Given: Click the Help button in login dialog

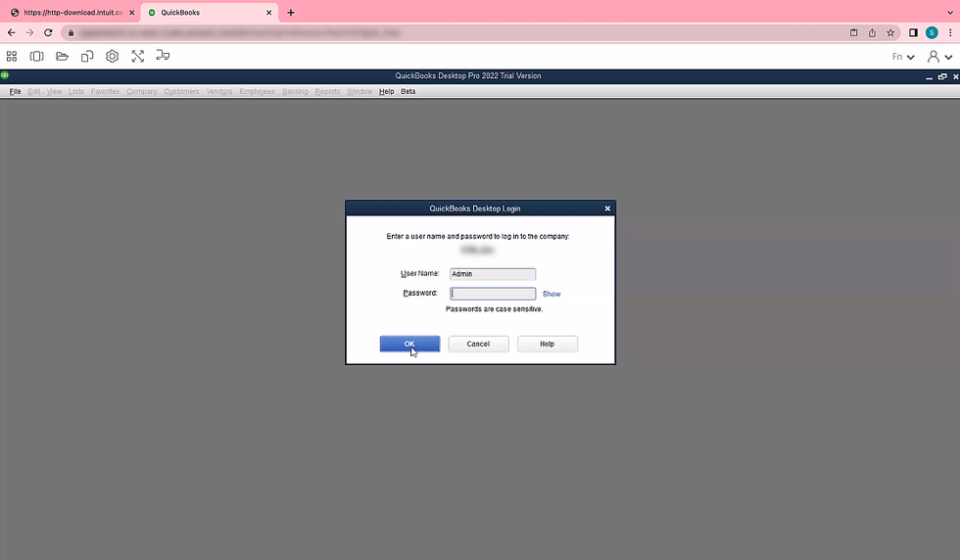Looking at the screenshot, I should click(547, 344).
